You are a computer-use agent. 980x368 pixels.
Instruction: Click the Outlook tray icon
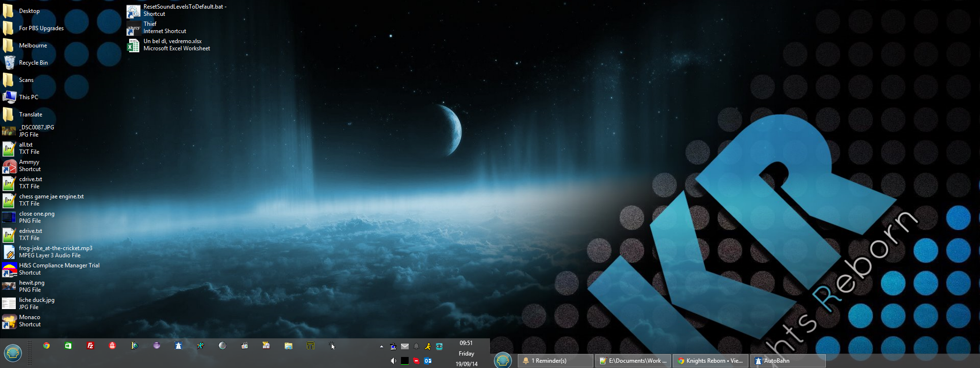428,361
